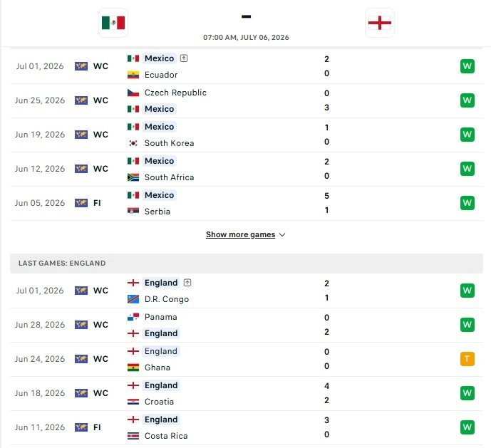This screenshot has width=491, height=448.
Task: Click the competition icon for Jun 05 friendly
Action: [81, 203]
